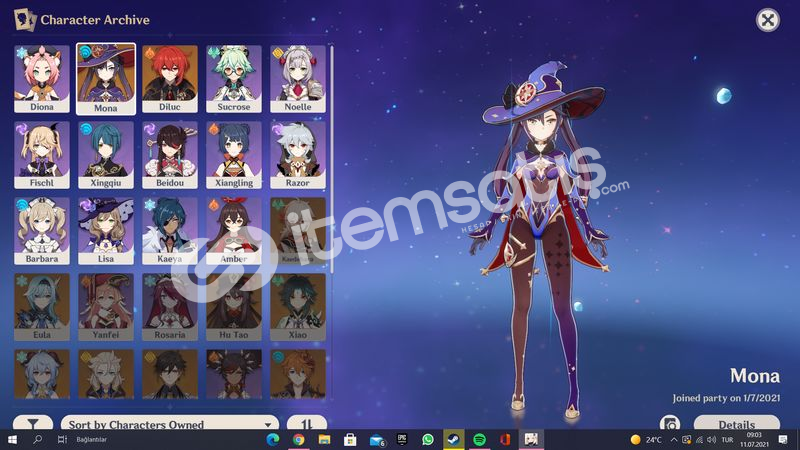Image resolution: width=800 pixels, height=450 pixels.
Task: Close the Character Archive screen
Action: tap(768, 20)
